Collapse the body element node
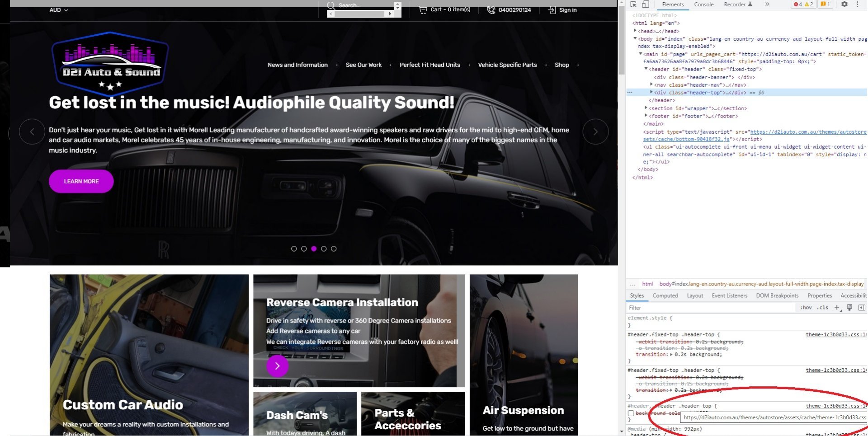 point(635,39)
